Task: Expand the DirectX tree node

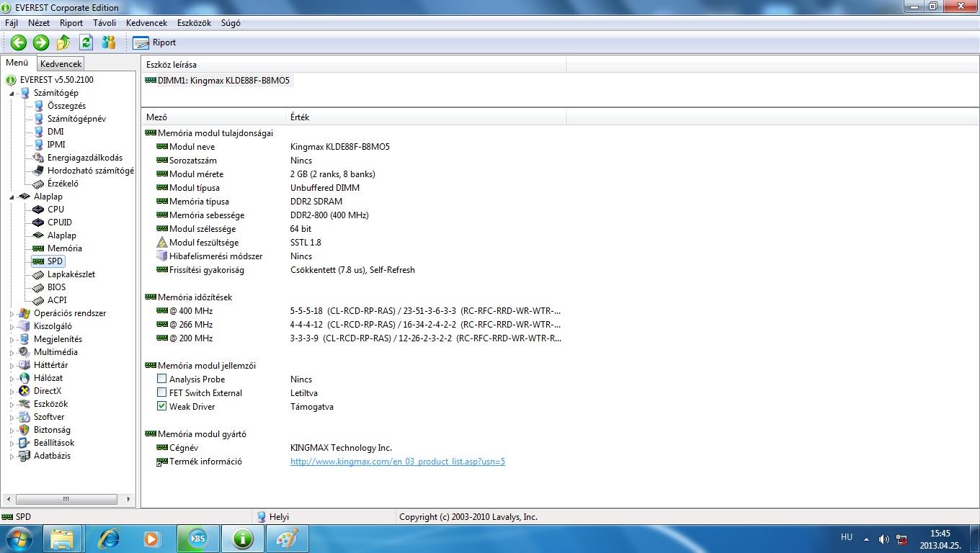Action: [12, 391]
